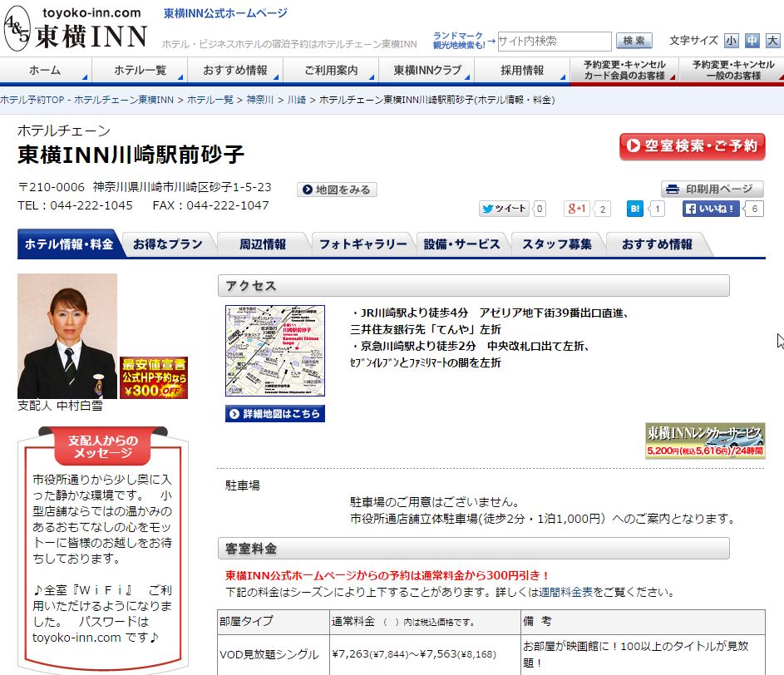
Task: Click the 詳細地図はこちら button
Action: (275, 413)
